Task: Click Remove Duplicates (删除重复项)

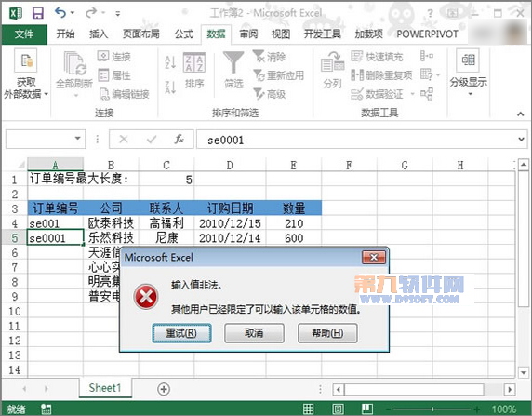Action: tap(381, 75)
